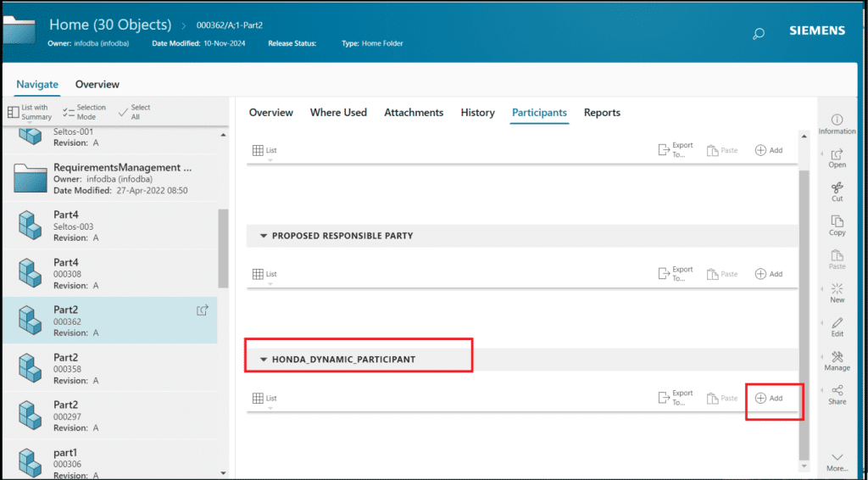Screen dimensions: 868x480
Task: Click the New icon in right toolbar
Action: click(x=837, y=289)
